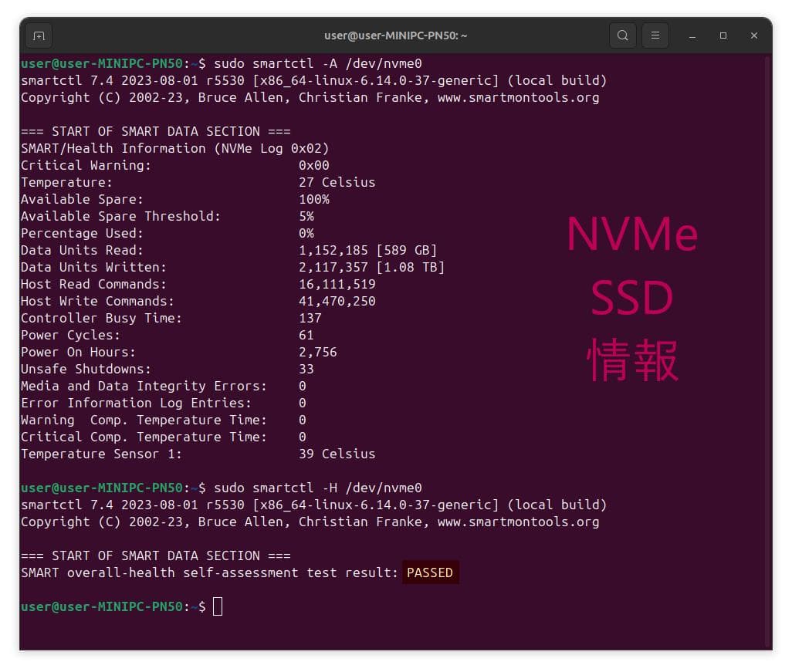Click the new tab icon at top left
792x672 pixels.
pyautogui.click(x=39, y=35)
